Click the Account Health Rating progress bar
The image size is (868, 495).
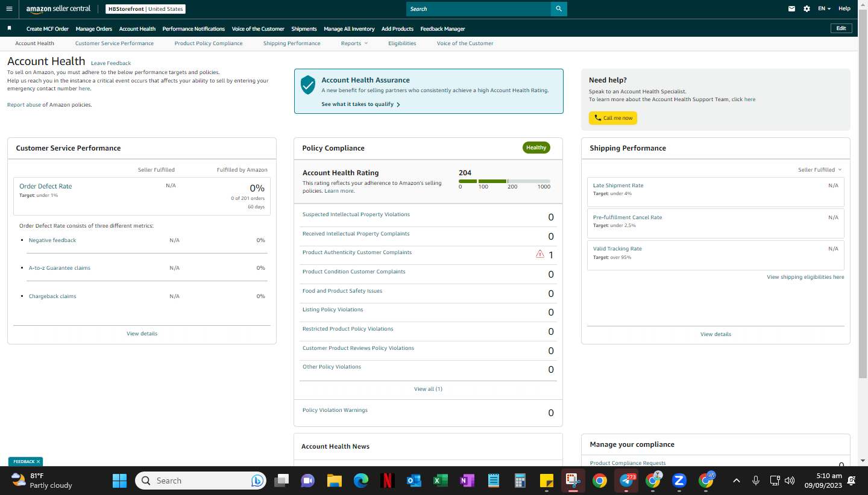pos(505,181)
